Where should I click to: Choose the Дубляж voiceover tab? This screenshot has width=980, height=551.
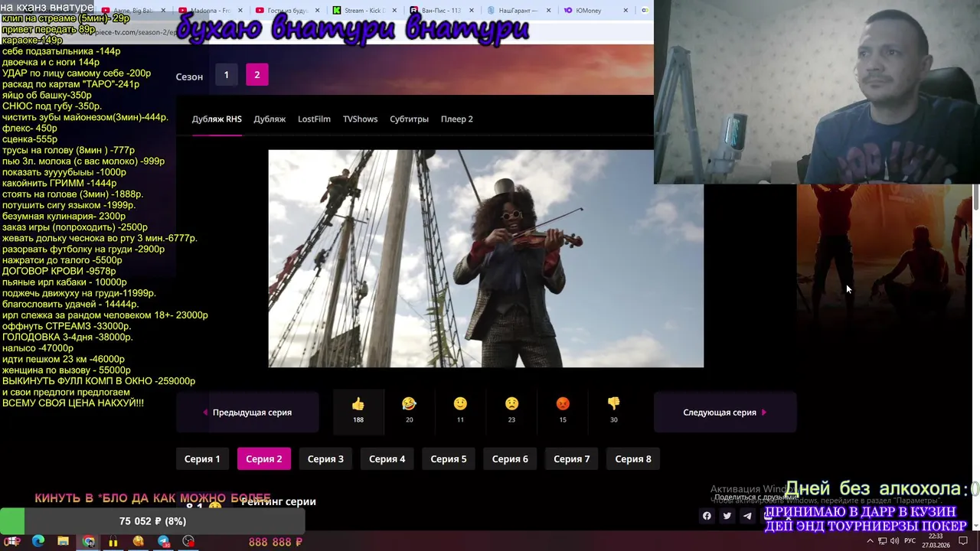click(x=269, y=119)
